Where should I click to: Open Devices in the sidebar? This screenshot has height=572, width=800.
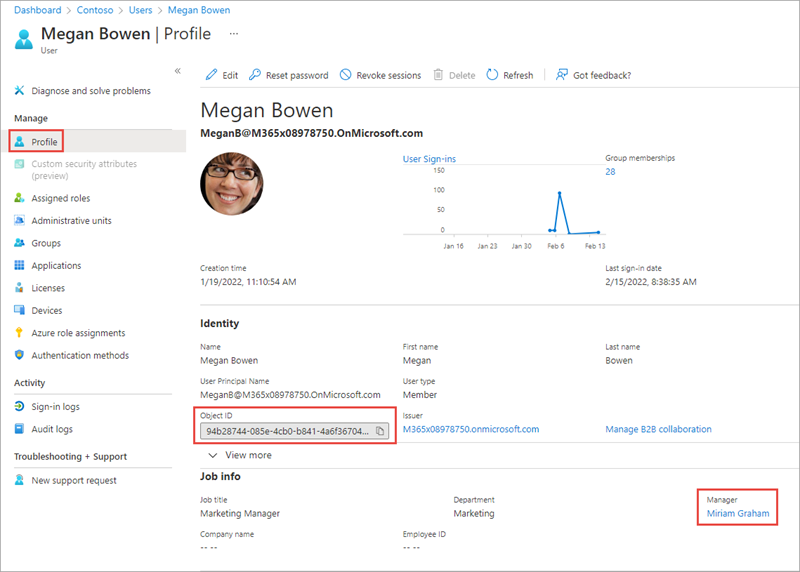pyautogui.click(x=47, y=310)
